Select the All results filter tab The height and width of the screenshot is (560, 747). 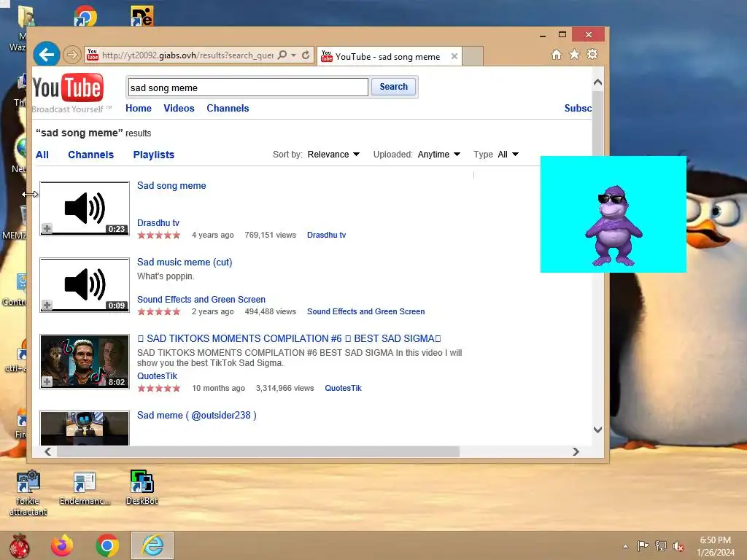pyautogui.click(x=42, y=155)
